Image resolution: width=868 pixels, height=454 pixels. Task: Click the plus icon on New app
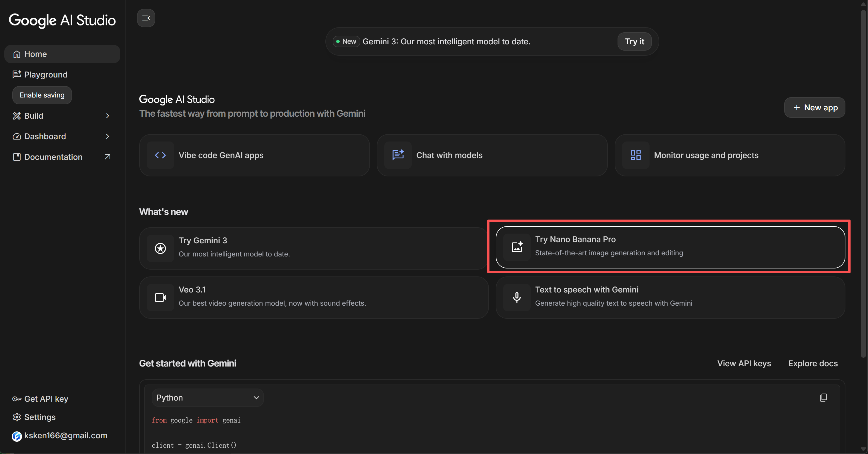[x=797, y=107]
